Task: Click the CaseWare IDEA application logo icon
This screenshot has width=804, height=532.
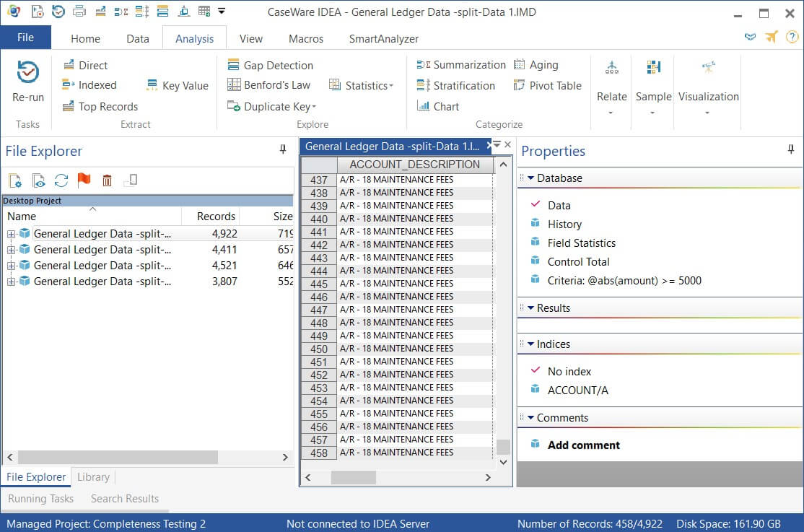Action: pos(14,12)
